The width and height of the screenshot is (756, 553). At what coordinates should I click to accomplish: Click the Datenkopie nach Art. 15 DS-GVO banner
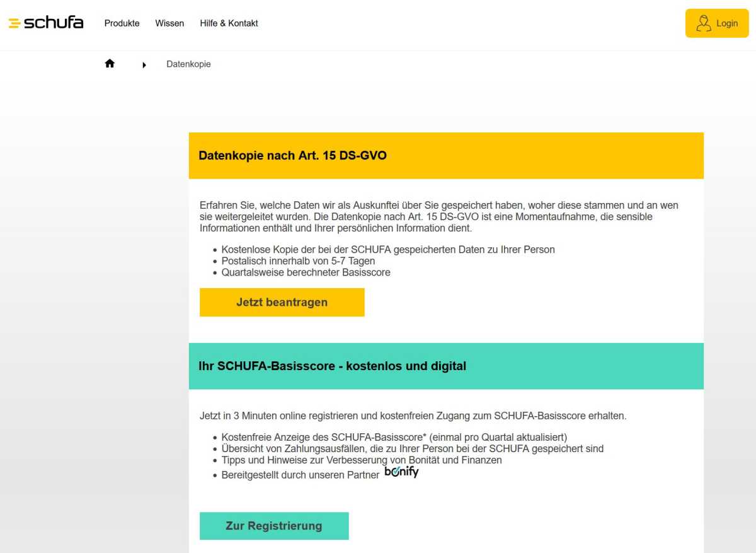pyautogui.click(x=293, y=155)
